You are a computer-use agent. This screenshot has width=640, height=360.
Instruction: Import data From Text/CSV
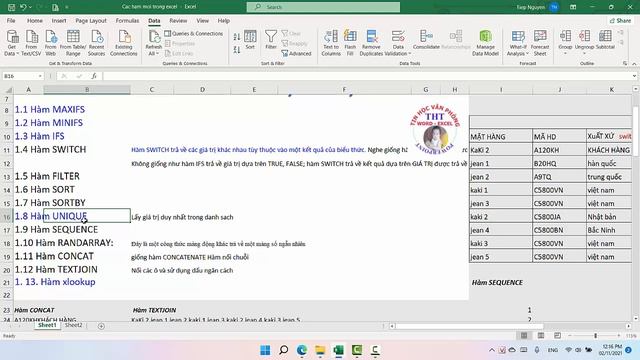[31, 42]
